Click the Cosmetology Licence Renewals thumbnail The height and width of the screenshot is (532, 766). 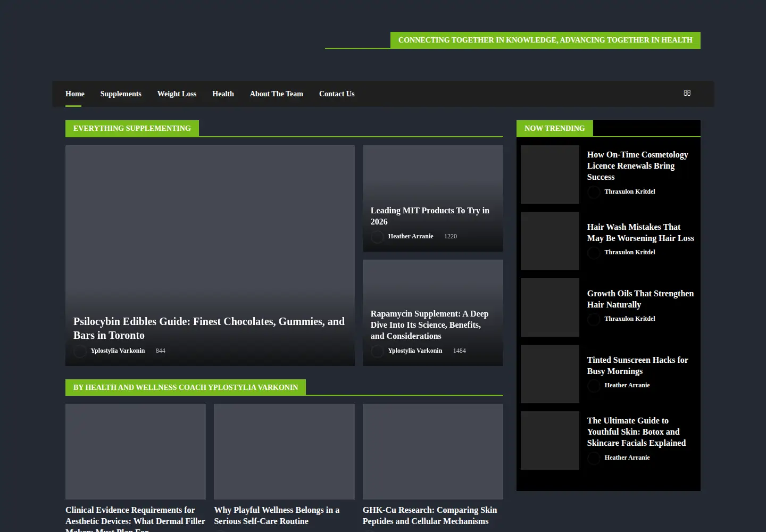click(x=550, y=174)
